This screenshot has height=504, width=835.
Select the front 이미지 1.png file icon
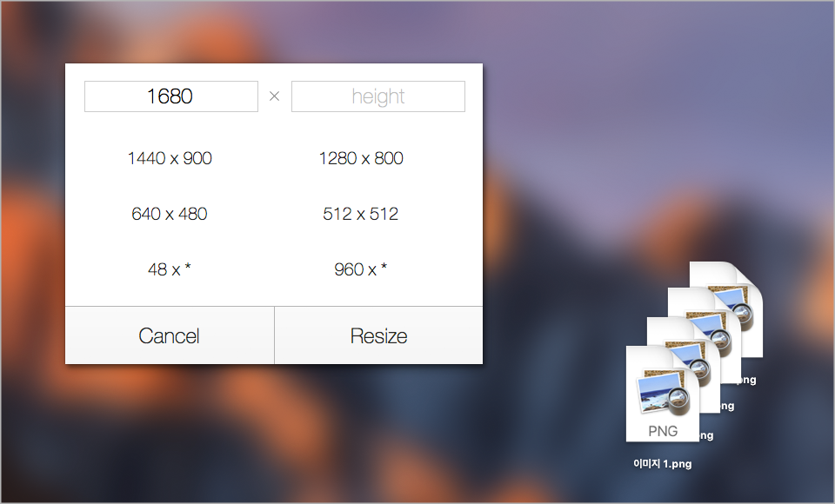(663, 394)
